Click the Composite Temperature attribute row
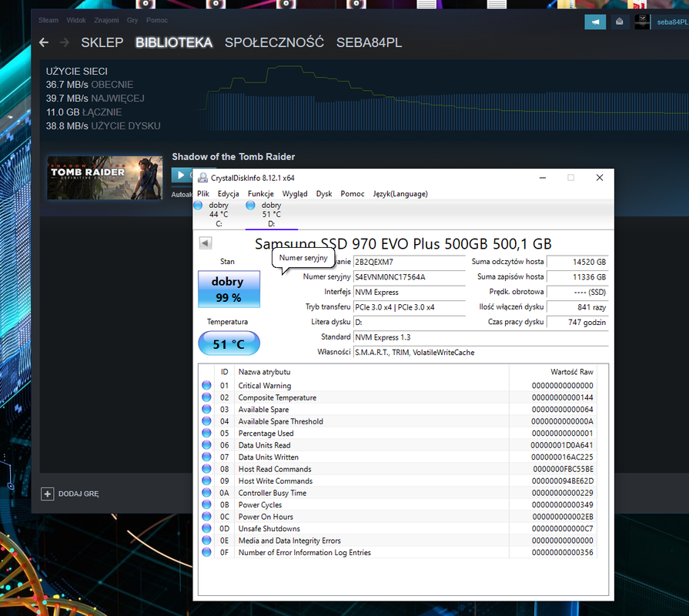Viewport: 689px width, 616px height. click(x=398, y=397)
